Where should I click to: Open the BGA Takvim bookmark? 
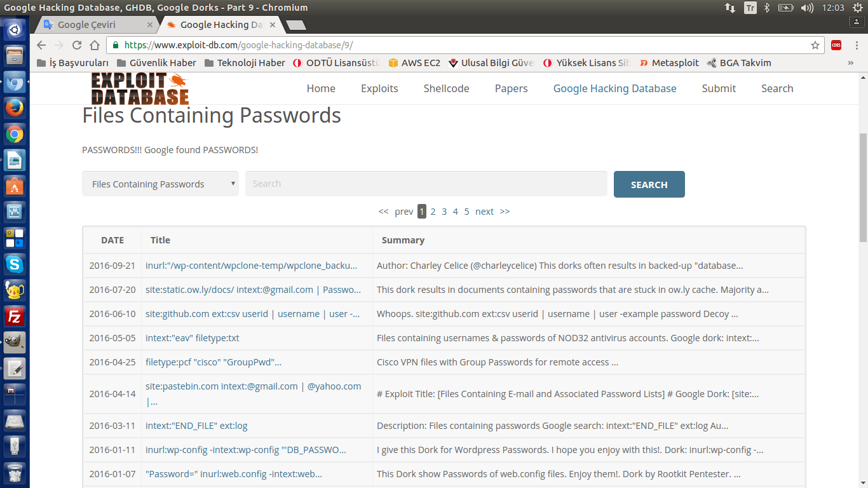(739, 63)
